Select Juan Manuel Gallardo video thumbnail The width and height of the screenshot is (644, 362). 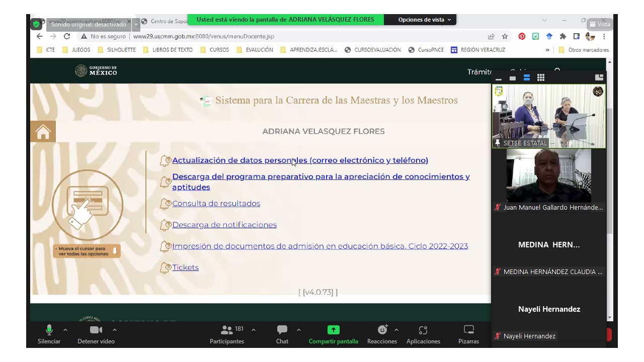pyautogui.click(x=549, y=180)
